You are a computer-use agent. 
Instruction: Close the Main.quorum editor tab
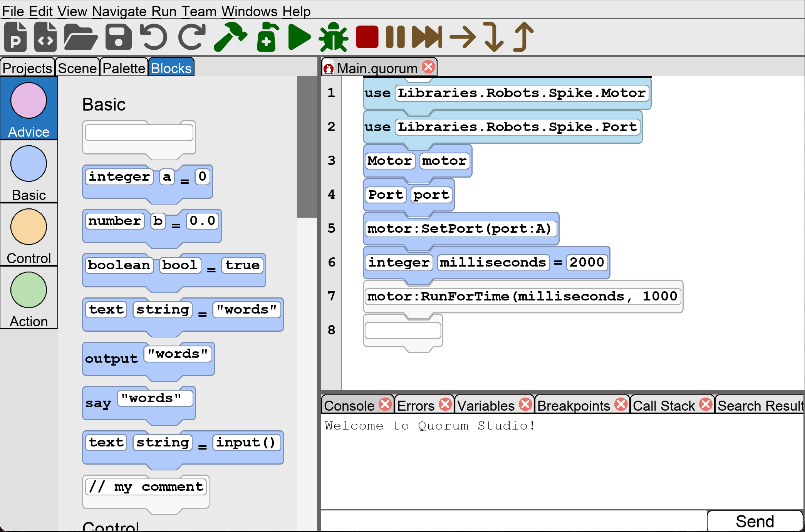[x=428, y=67]
